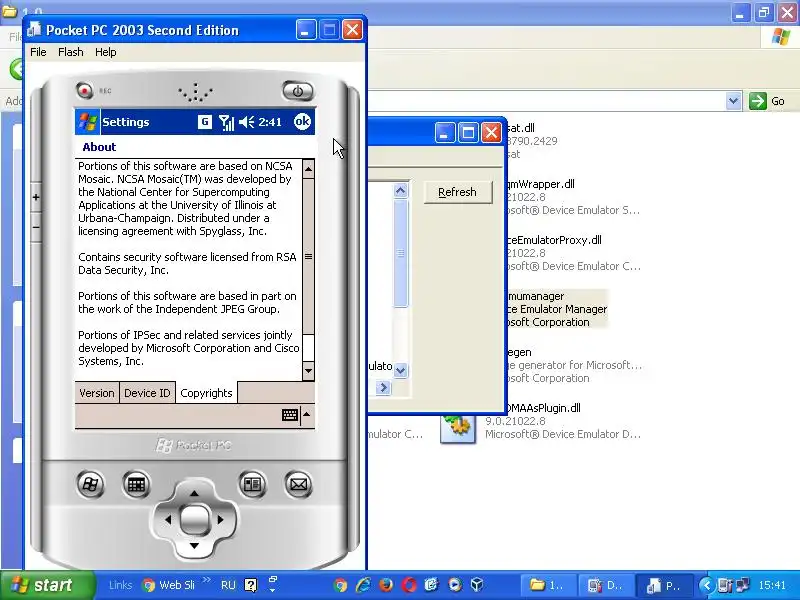Click the d-pad down arrow
The image size is (800, 600).
(194, 546)
